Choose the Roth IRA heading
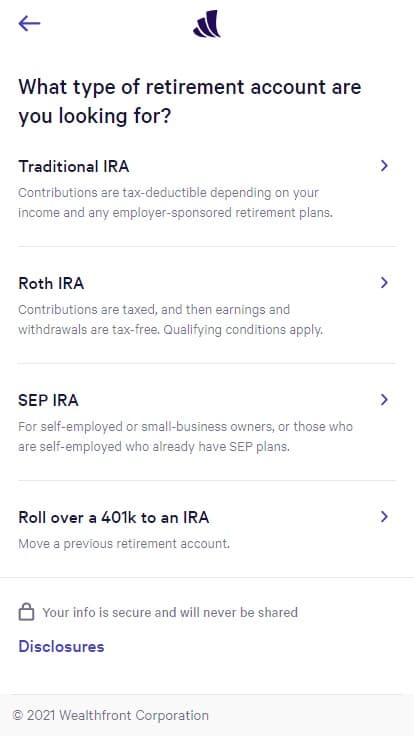 click(51, 283)
